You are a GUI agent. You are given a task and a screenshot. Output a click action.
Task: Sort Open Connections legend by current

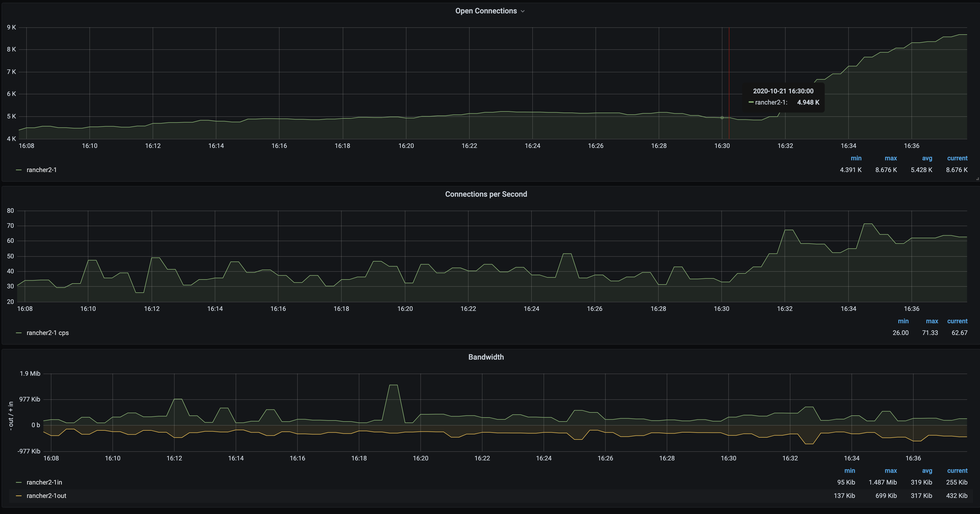click(x=957, y=158)
